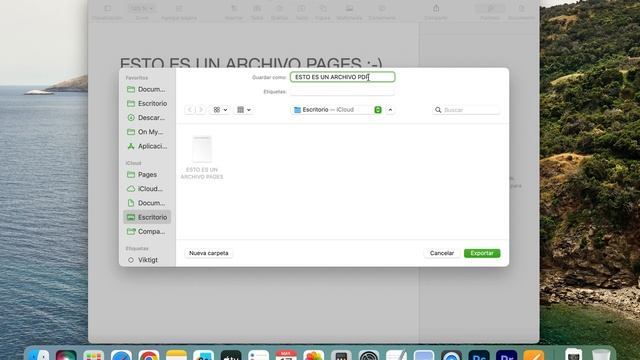Screen dimensions: 640x360
Task: Open Apple TV from the Dock
Action: 231,355
